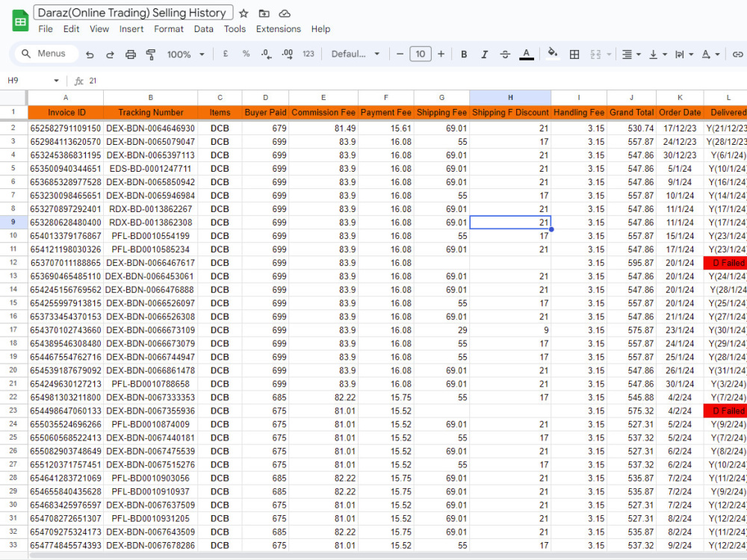Toggle bold formatting
The height and width of the screenshot is (560, 747).
pyautogui.click(x=464, y=55)
